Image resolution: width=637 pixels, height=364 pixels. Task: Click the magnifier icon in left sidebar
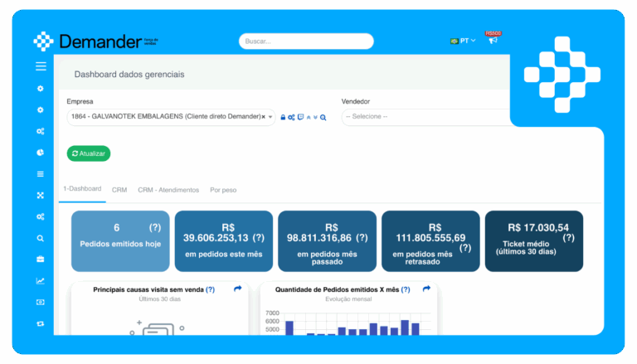[x=40, y=238]
